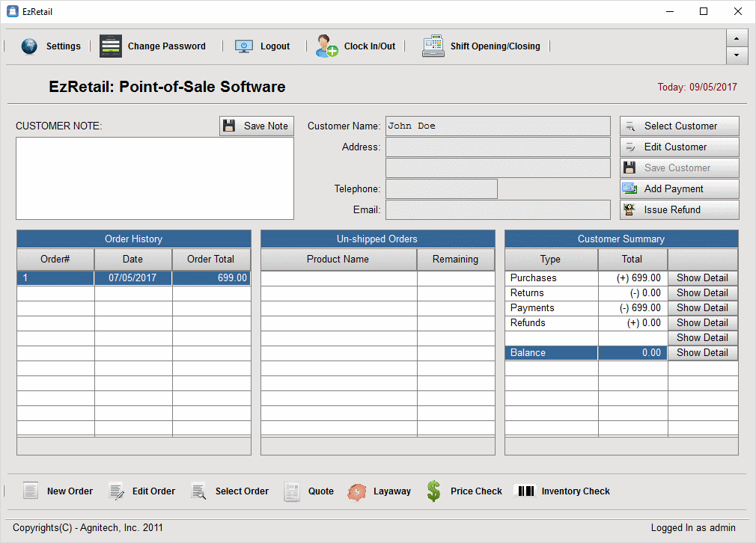Open the Settings toolbar label

[63, 46]
